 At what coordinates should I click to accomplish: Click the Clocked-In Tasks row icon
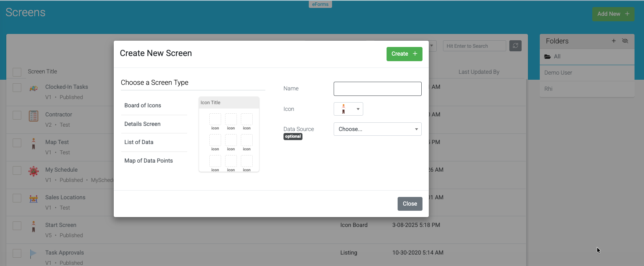coord(34,88)
